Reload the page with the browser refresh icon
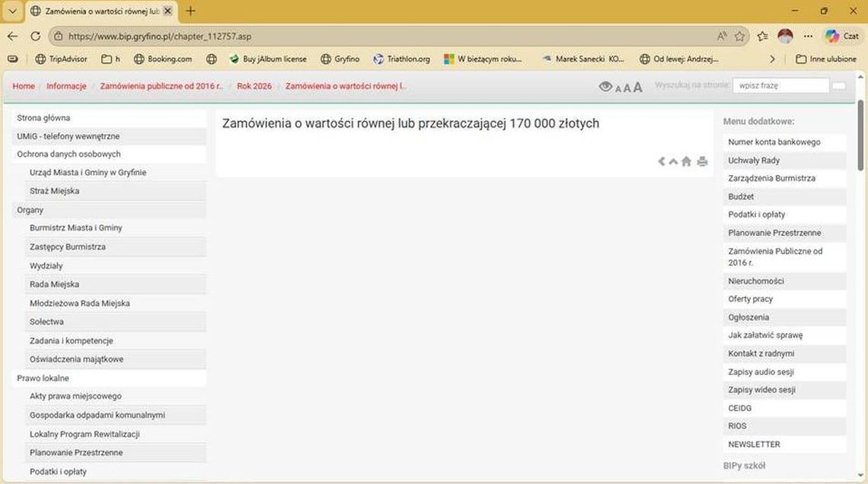The height and width of the screenshot is (484, 868). point(35,36)
